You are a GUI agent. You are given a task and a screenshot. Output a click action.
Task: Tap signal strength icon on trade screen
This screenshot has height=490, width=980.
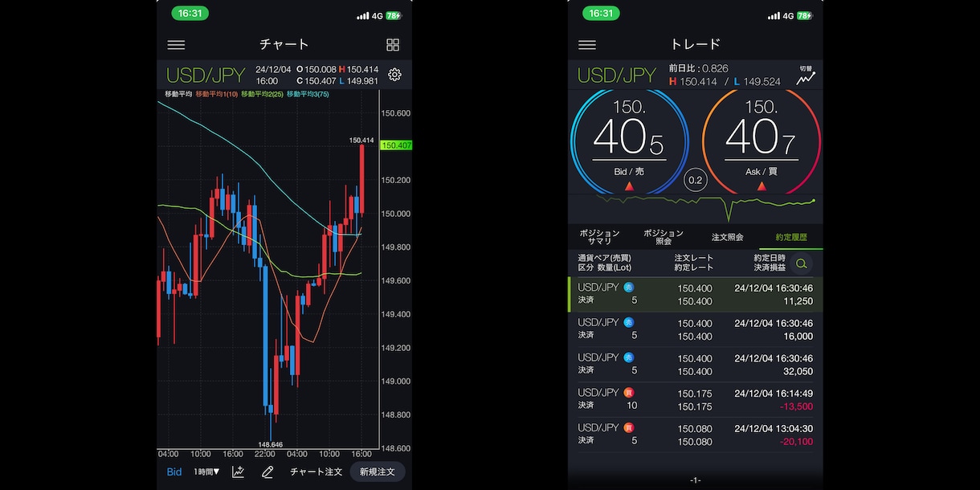(774, 15)
